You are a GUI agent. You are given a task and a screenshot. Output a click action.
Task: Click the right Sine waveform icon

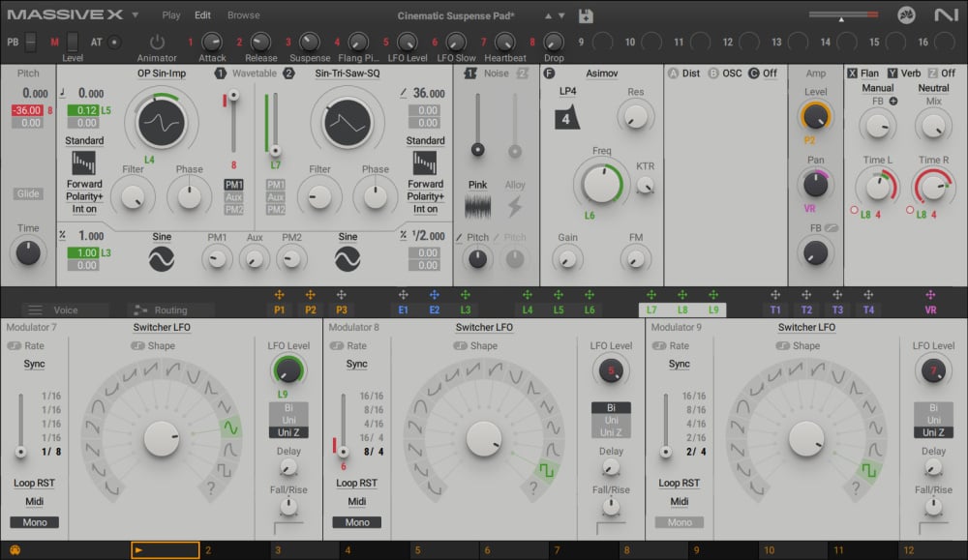point(348,259)
